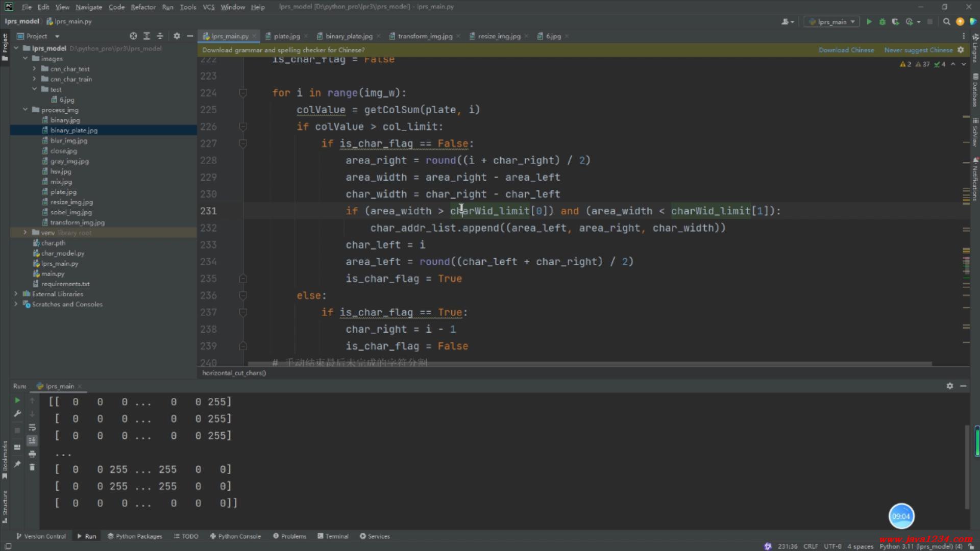Open Project panel settings gear
The width and height of the screenshot is (980, 551).
coord(177,36)
